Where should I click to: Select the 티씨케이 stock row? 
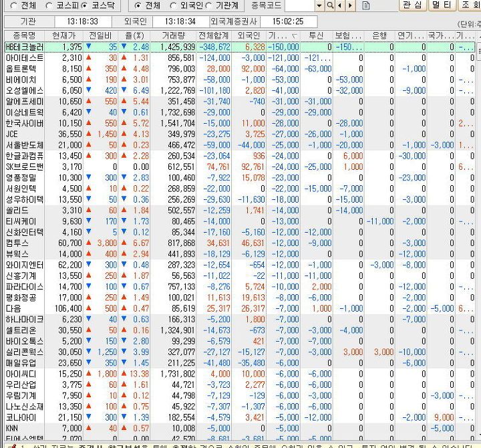click(x=240, y=221)
